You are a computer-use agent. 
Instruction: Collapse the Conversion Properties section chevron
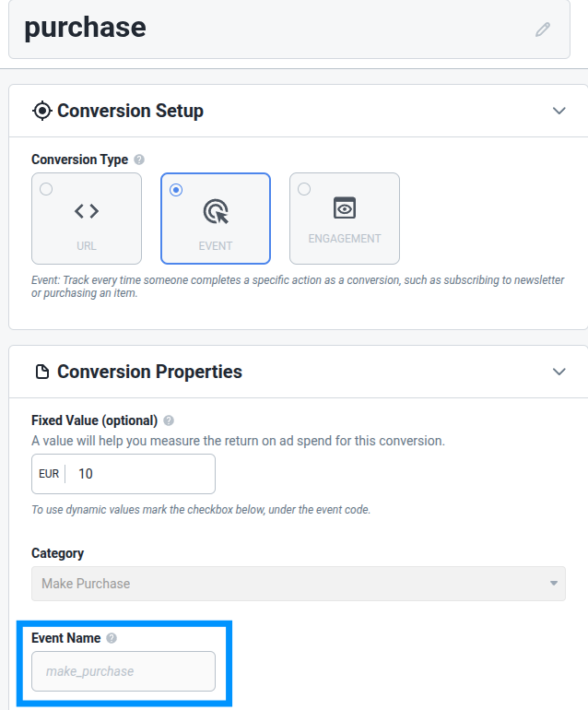(559, 372)
